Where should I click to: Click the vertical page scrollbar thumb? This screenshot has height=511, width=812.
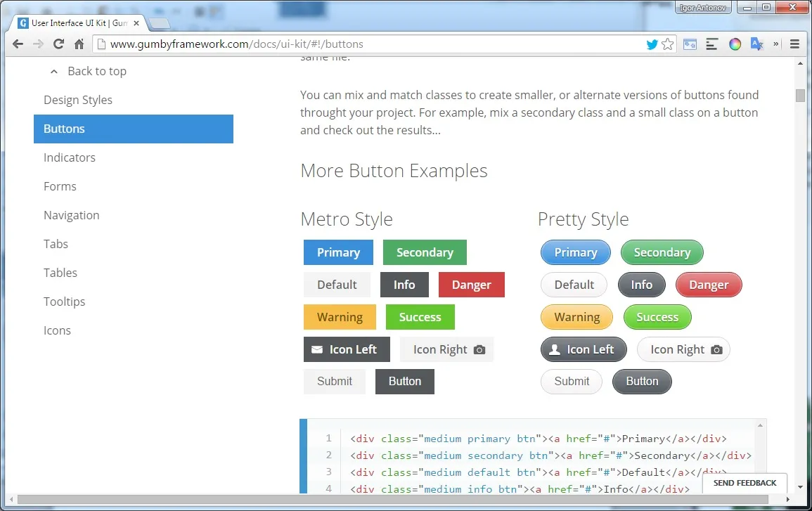point(800,96)
